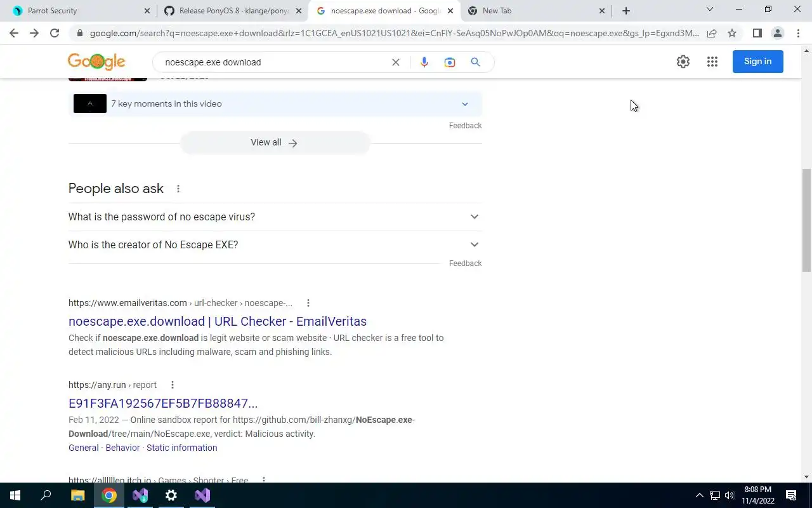Submit the search with the magnifier icon
The width and height of the screenshot is (812, 508).
pos(475,62)
